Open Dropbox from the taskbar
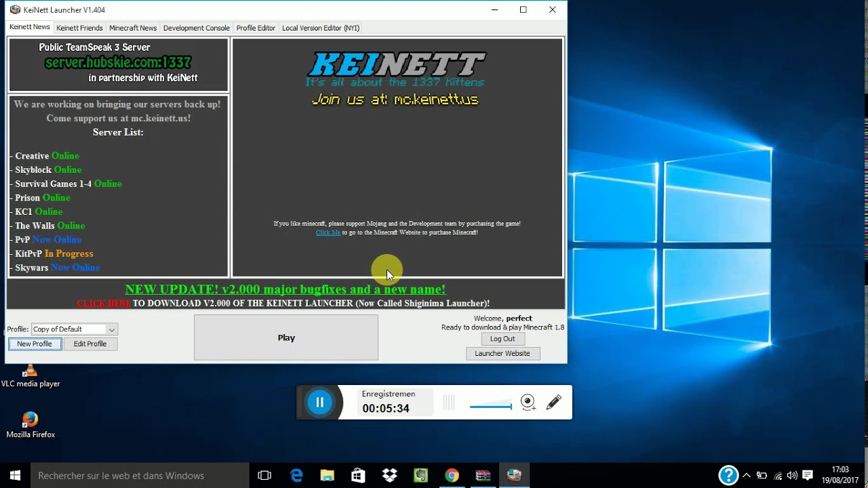868x488 pixels. coord(390,476)
